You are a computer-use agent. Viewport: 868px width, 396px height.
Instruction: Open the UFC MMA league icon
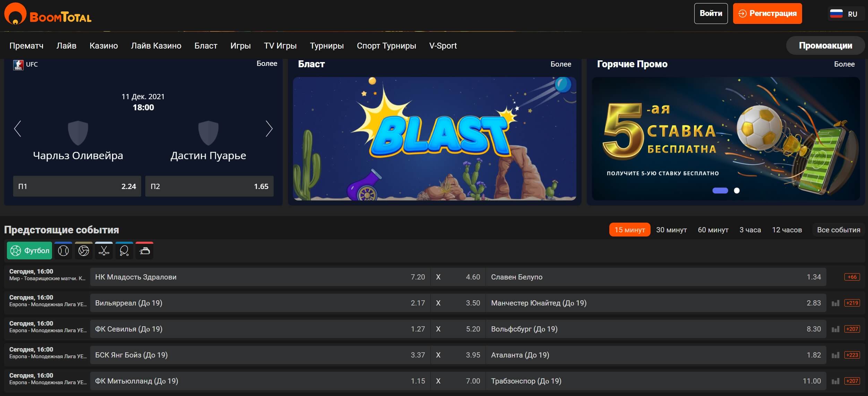(x=18, y=65)
